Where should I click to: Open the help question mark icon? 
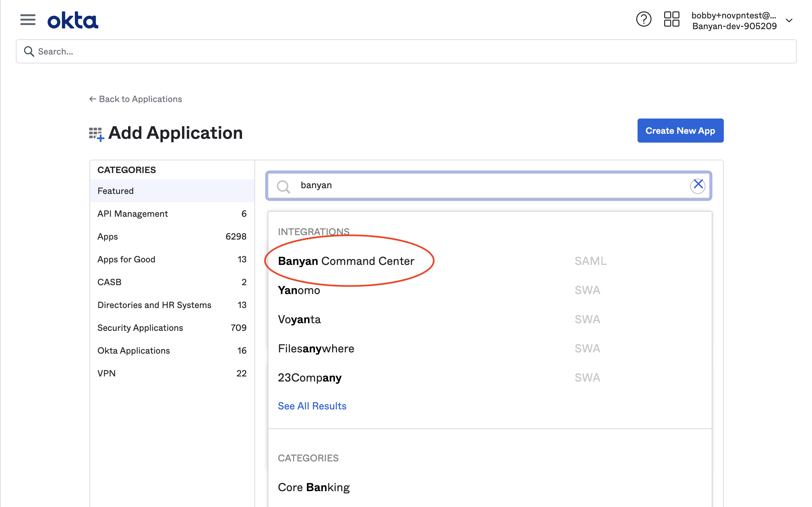[643, 19]
